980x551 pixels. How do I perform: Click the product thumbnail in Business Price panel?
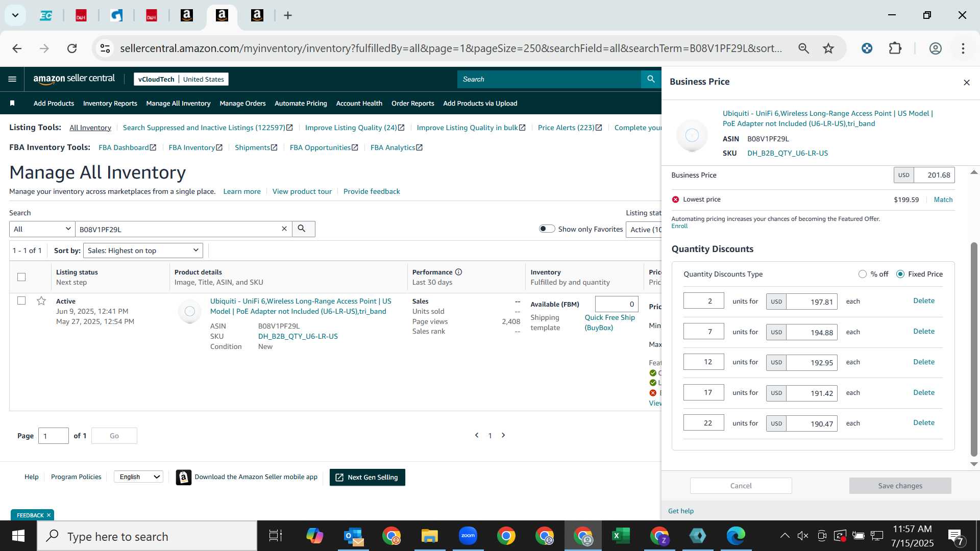[x=692, y=135]
